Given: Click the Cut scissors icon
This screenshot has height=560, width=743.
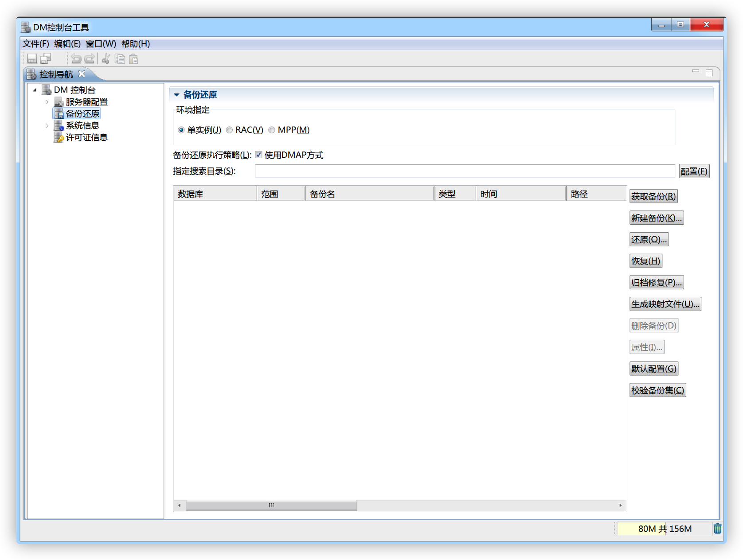Looking at the screenshot, I should pos(106,58).
